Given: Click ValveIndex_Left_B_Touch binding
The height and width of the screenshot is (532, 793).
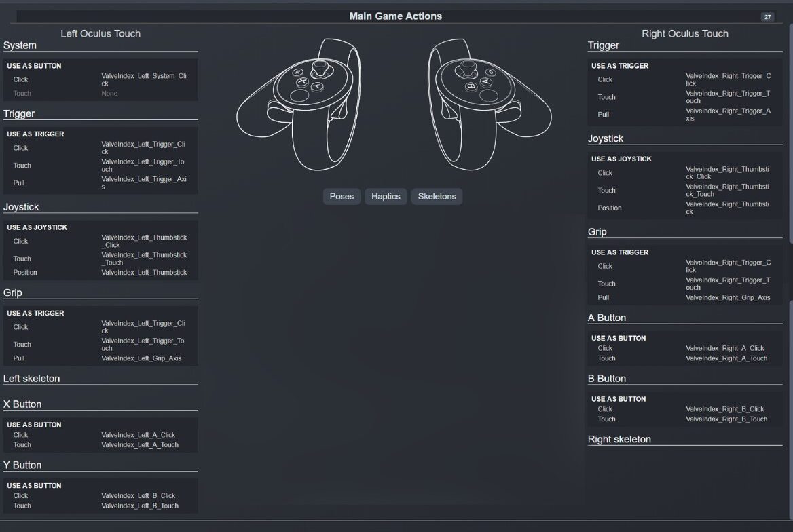Looking at the screenshot, I should click(140, 506).
